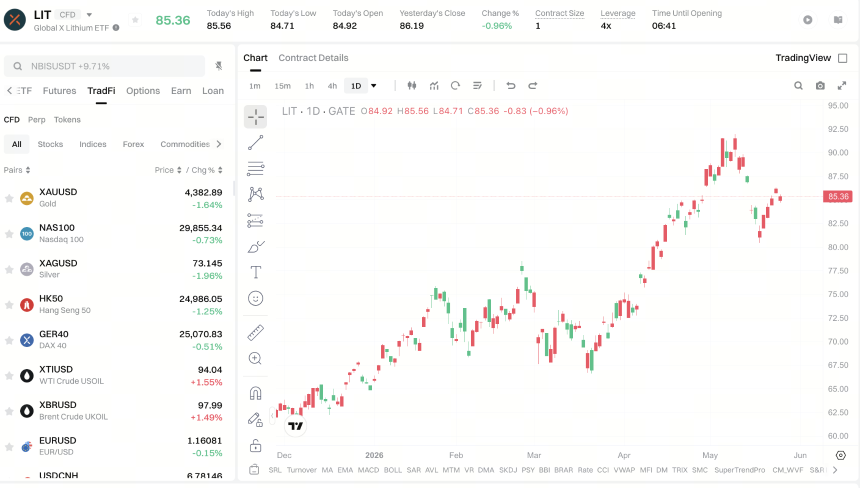Screen dimensions: 860x488
Task: Open the indicator list icon before SRL
Action: (x=254, y=470)
